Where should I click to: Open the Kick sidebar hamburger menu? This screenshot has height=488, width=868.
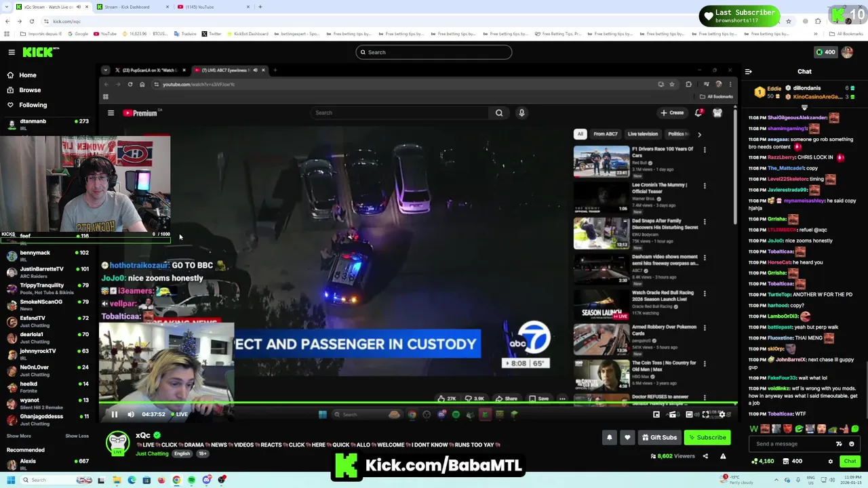click(x=12, y=52)
